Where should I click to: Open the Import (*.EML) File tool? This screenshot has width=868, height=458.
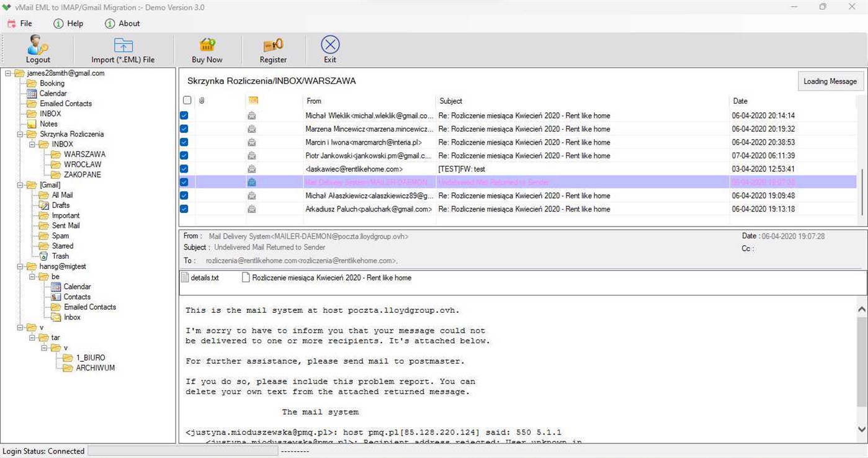(123, 45)
